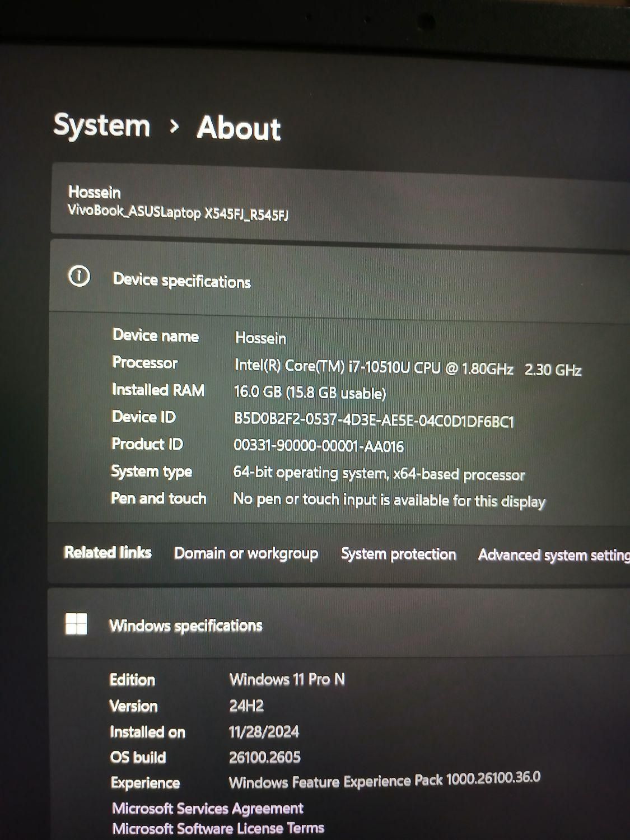Click the Edition label
Image resolution: width=630 pixels, height=840 pixels.
[x=132, y=680]
